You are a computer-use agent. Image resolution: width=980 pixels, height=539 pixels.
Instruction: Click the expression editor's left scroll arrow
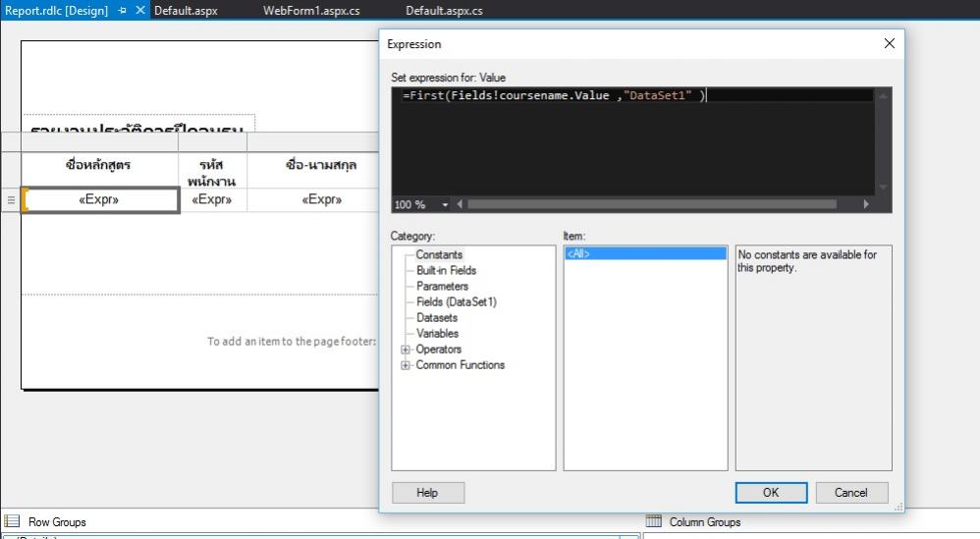click(460, 204)
